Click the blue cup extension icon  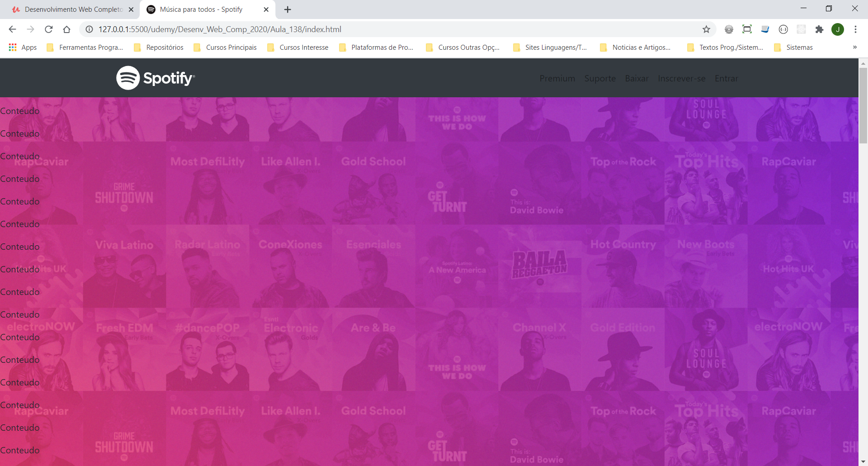765,29
